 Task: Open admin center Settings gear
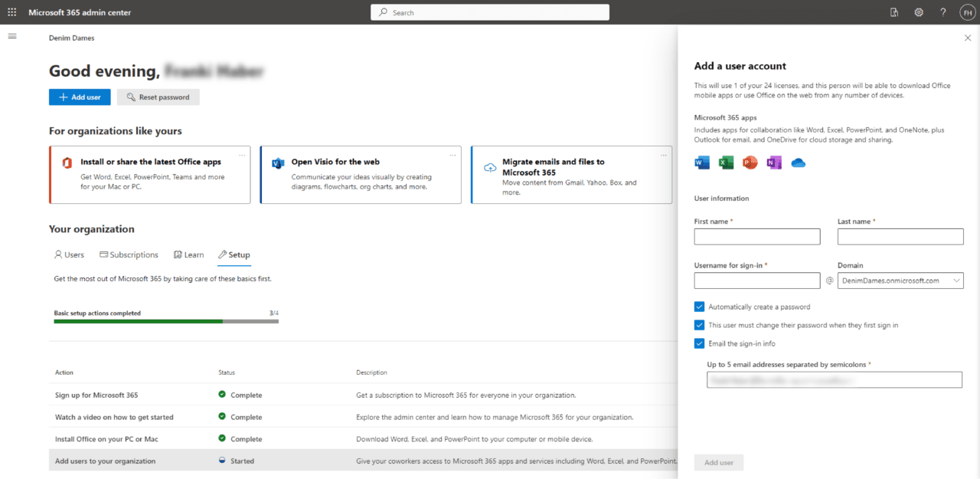click(x=919, y=11)
